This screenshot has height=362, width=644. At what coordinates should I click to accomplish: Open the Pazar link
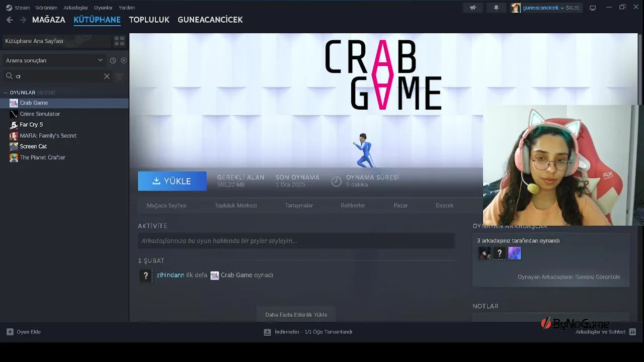click(400, 205)
